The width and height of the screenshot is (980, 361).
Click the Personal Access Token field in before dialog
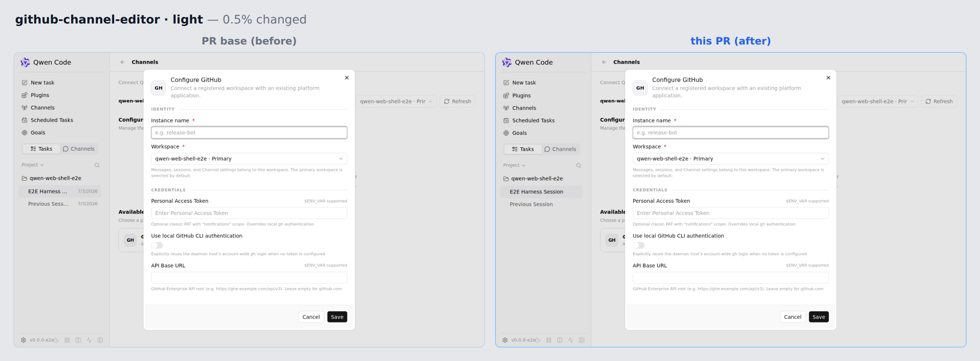coord(249,213)
